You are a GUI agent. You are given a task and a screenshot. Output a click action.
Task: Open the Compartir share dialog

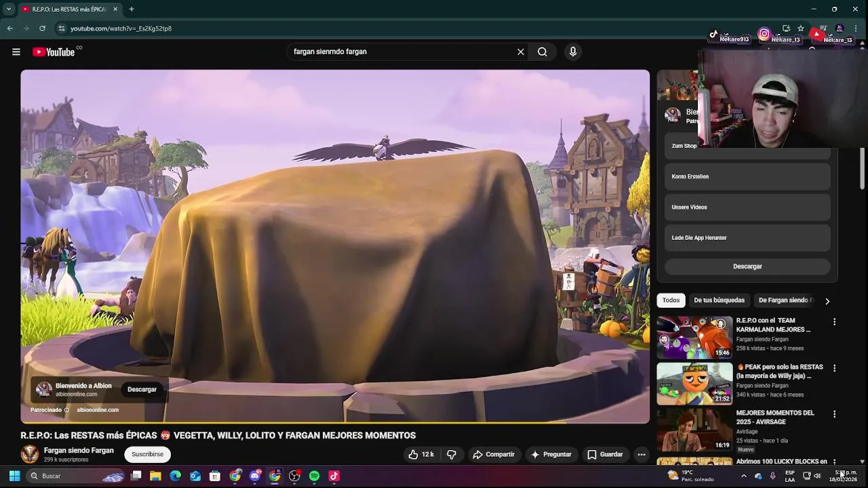[x=494, y=454]
